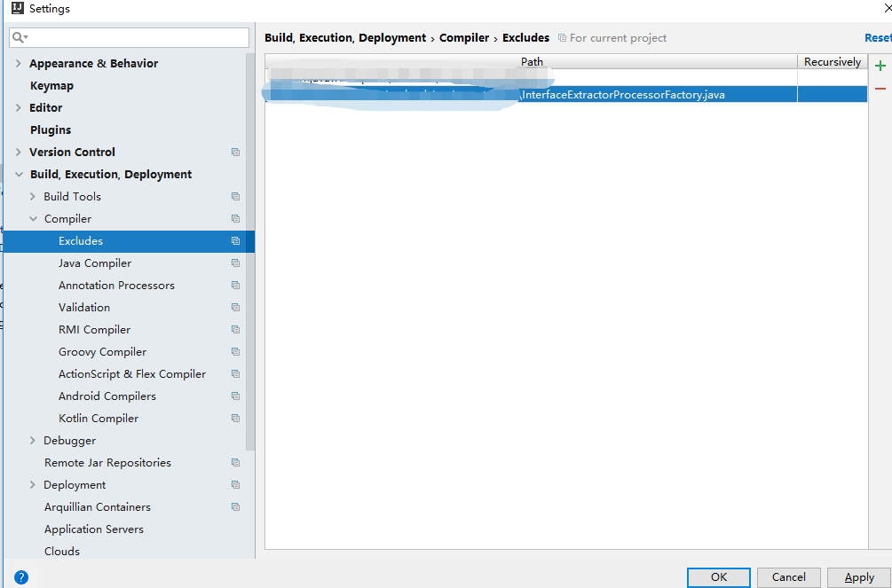892x588 pixels.
Task: Open Groovy Compiler settings
Action: point(102,352)
